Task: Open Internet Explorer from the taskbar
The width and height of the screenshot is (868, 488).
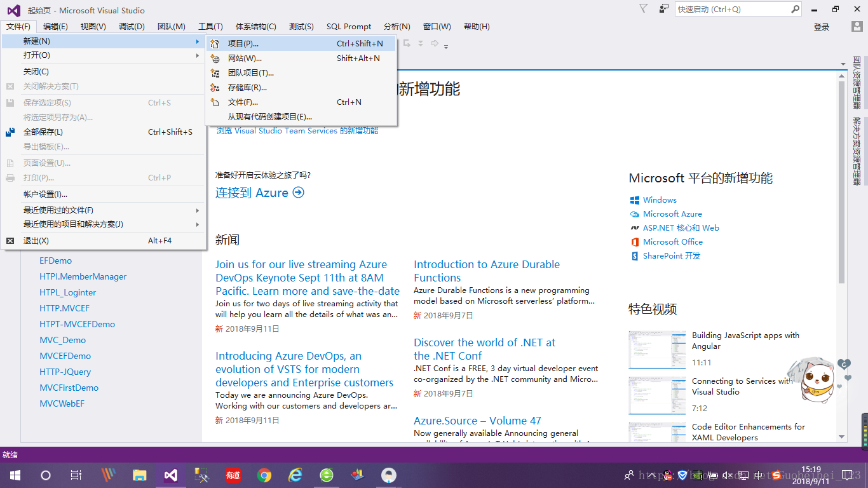Action: [x=295, y=475]
